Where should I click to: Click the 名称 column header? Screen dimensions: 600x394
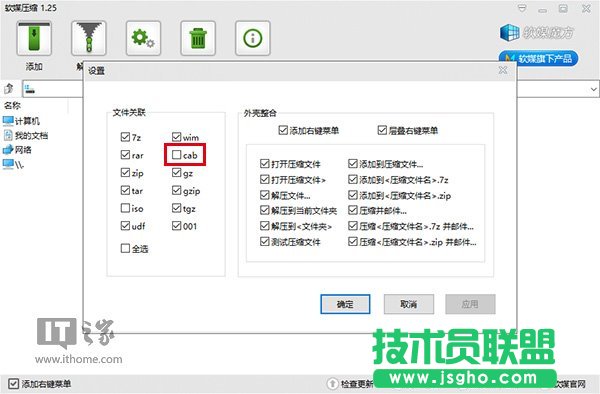(x=12, y=105)
